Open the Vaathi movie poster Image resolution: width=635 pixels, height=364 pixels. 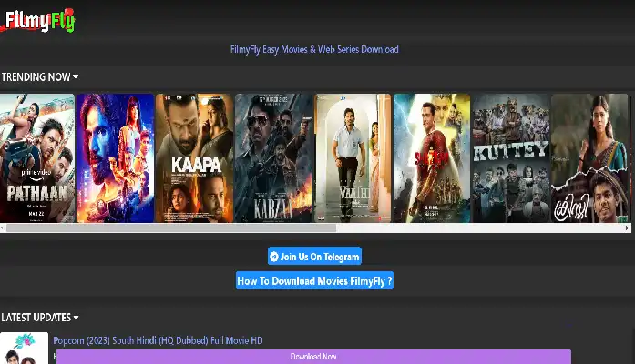353,158
